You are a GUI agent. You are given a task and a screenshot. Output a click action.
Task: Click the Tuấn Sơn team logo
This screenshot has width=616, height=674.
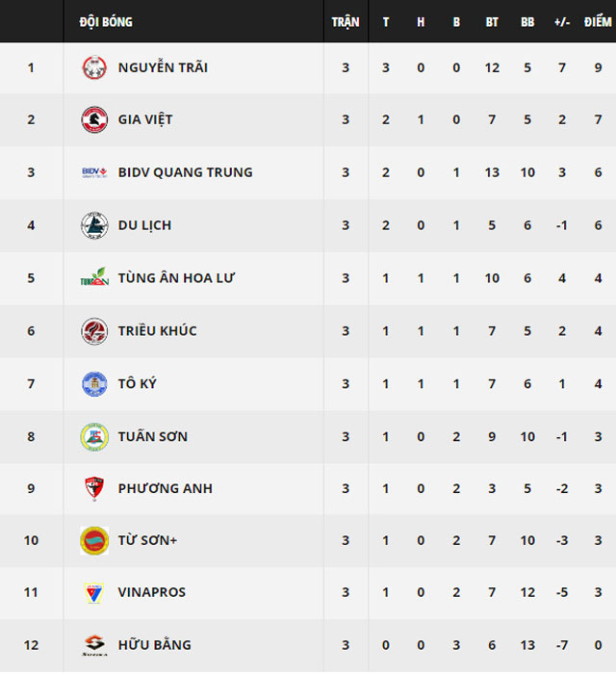pyautogui.click(x=93, y=436)
